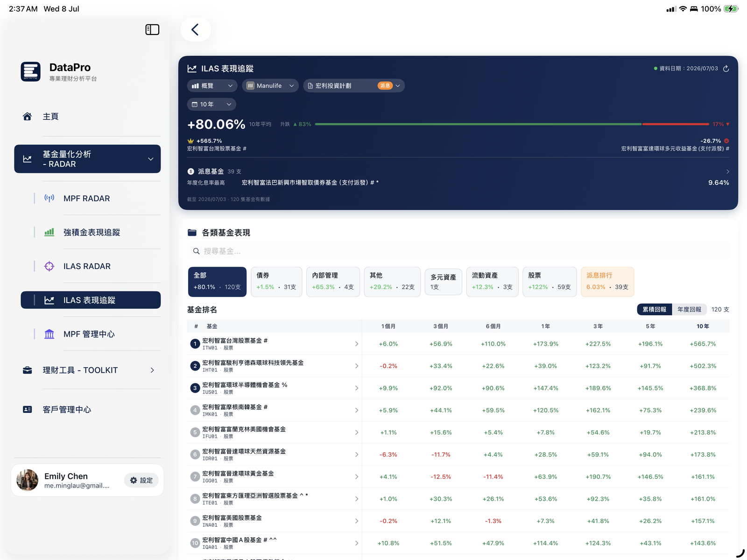Sort by the 5年 column header

pos(650,326)
